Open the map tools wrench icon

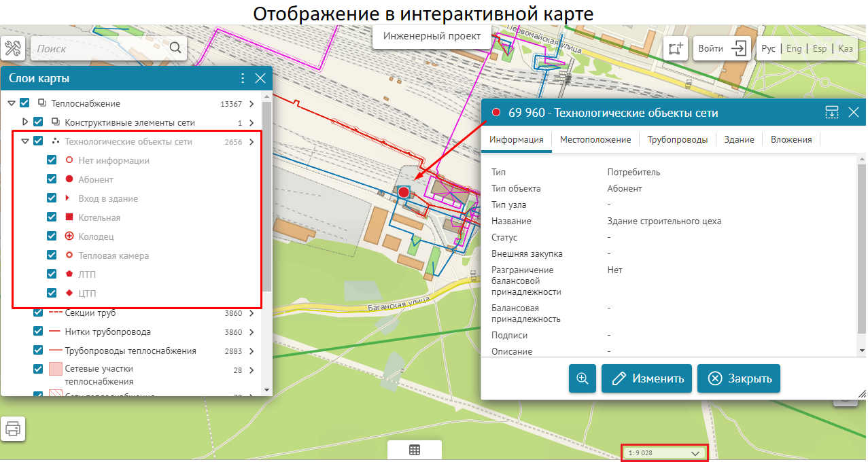[14, 48]
